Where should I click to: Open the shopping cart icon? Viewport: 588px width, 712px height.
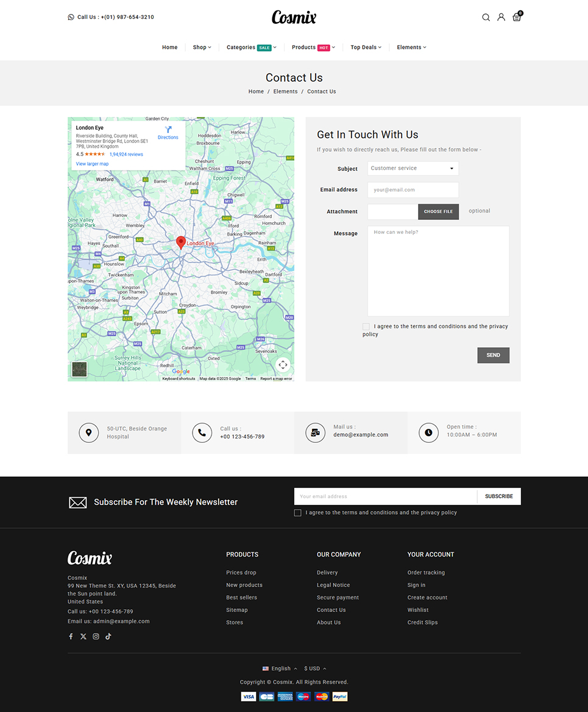(517, 18)
